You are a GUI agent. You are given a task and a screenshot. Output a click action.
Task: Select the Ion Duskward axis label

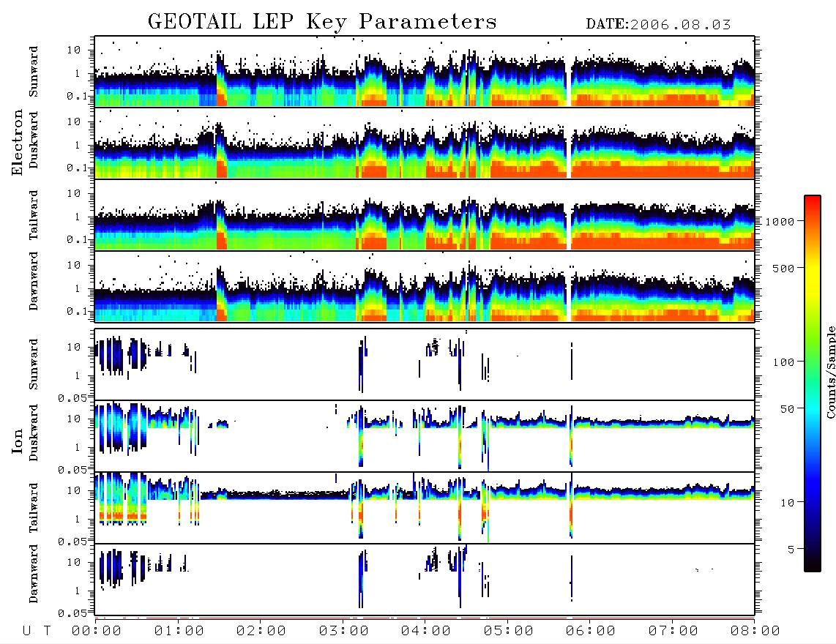click(34, 433)
